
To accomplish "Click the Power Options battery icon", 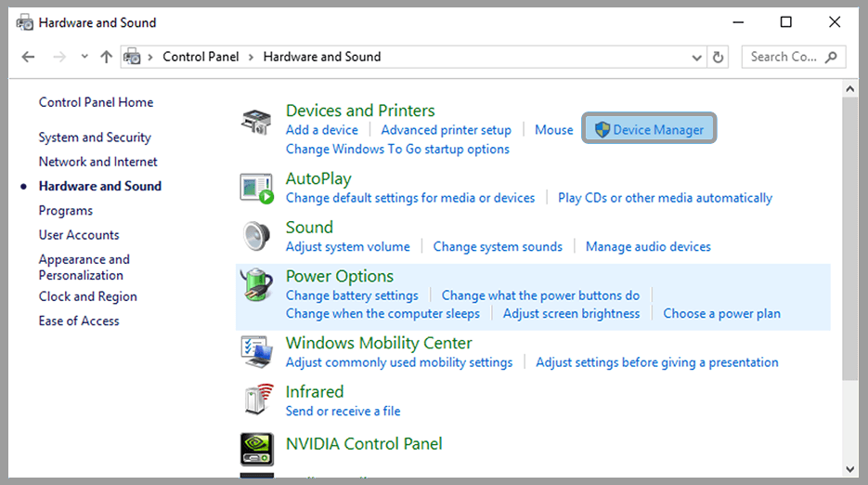I will coord(256,285).
